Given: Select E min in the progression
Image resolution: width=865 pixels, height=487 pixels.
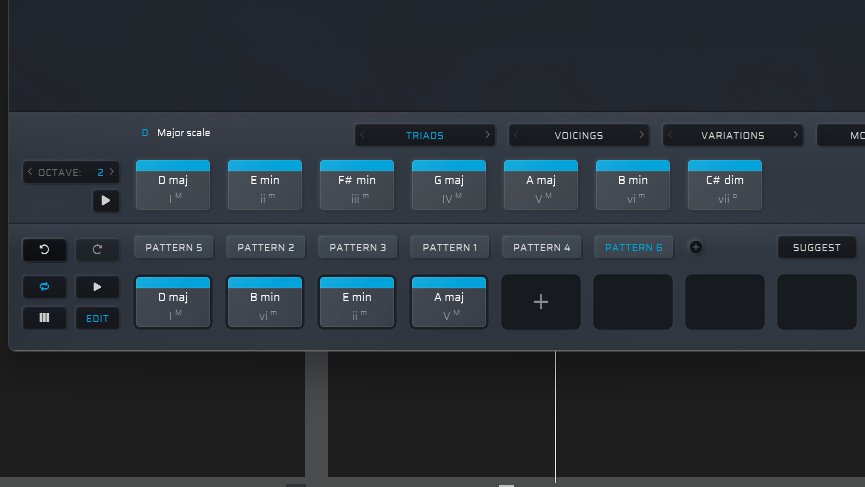Looking at the screenshot, I should pyautogui.click(x=357, y=302).
